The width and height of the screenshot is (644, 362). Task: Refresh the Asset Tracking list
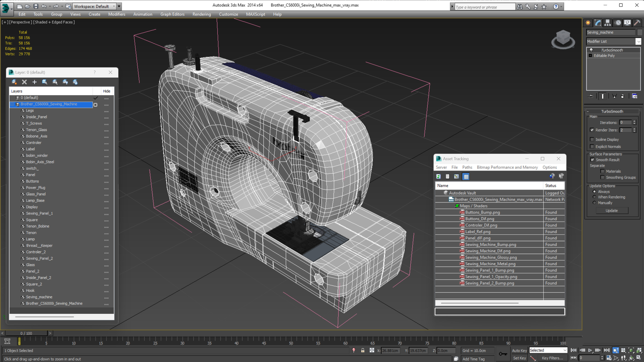point(438,177)
